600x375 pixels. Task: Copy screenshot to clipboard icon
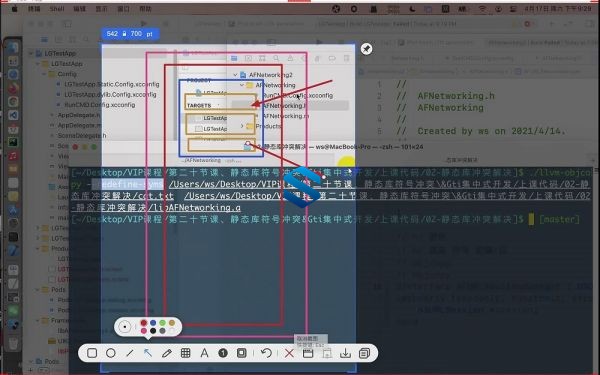(x=364, y=353)
